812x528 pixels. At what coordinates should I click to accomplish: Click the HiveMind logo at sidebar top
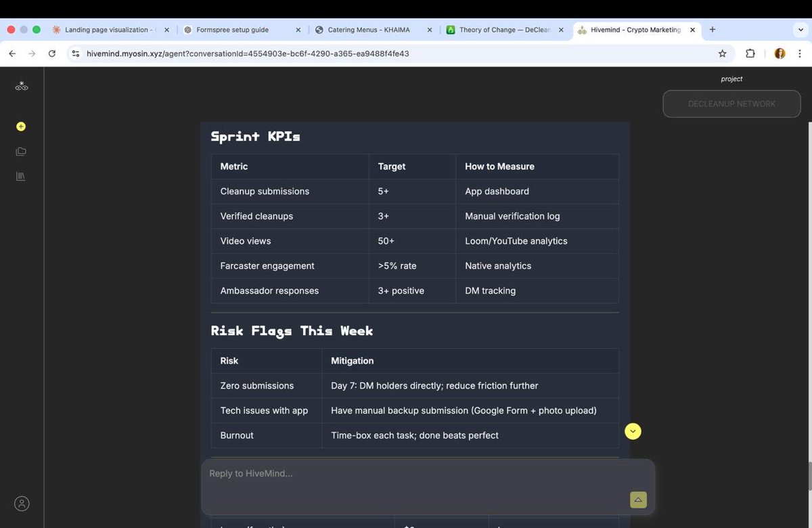point(21,86)
